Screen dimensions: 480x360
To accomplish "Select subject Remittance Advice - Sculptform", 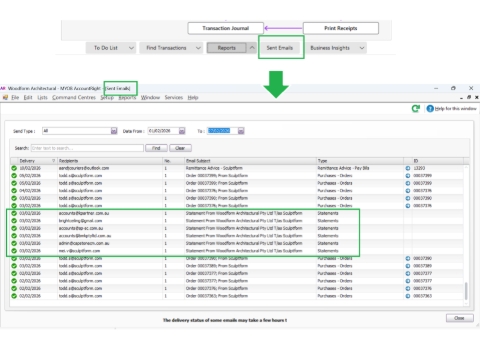I will tap(214, 168).
